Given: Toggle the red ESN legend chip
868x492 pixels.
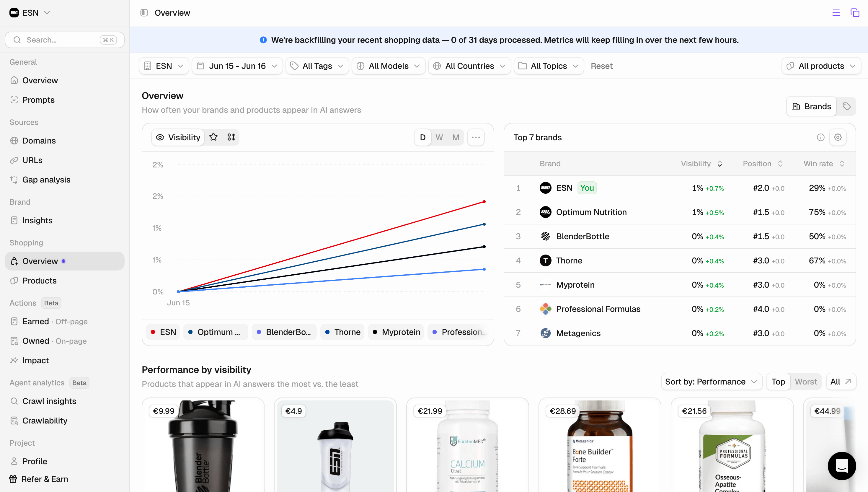Looking at the screenshot, I should 163,332.
